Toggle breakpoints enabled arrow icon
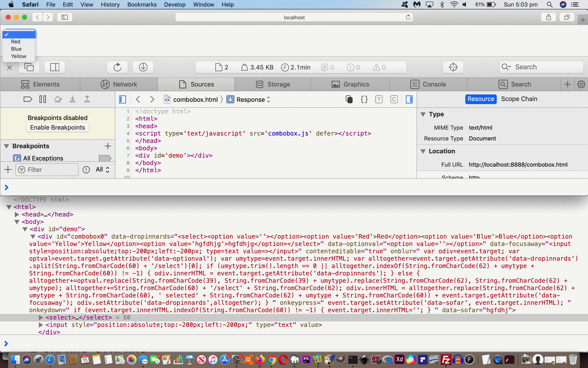 coord(28,99)
